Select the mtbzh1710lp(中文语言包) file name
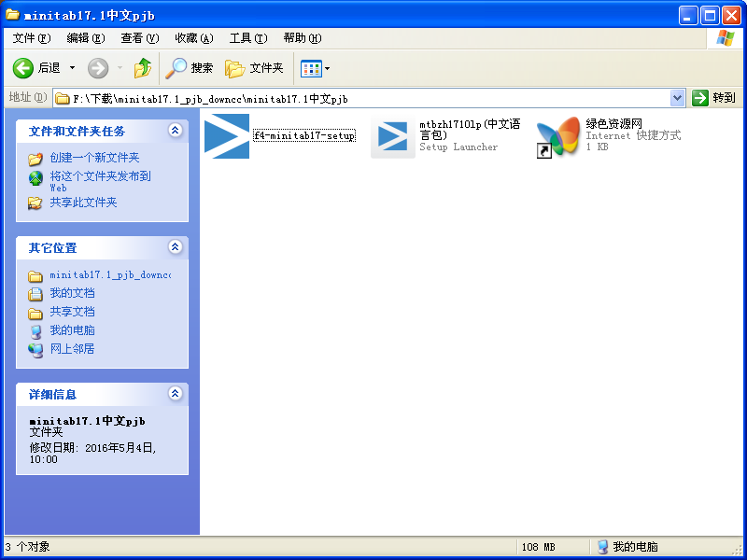The height and width of the screenshot is (560, 747). 470,130
